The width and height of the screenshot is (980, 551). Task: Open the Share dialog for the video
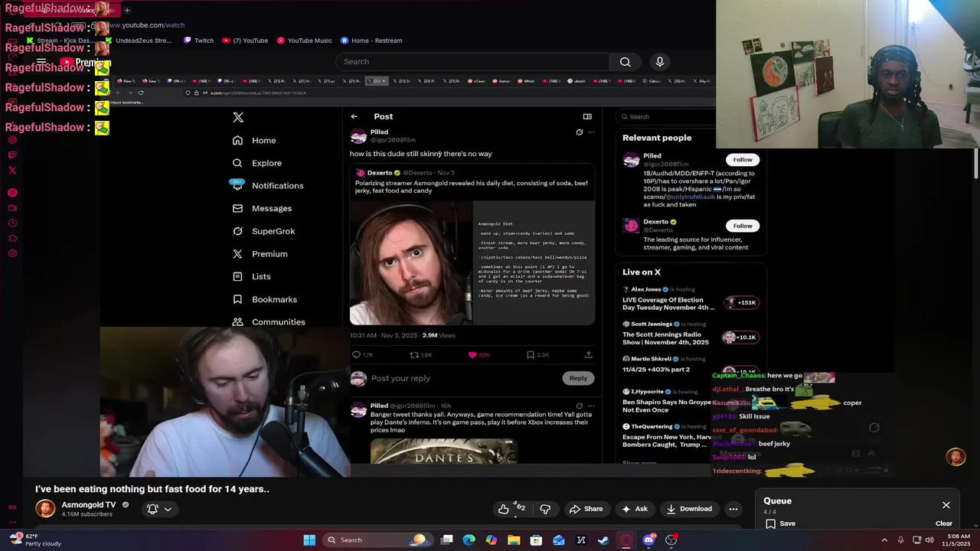click(586, 509)
